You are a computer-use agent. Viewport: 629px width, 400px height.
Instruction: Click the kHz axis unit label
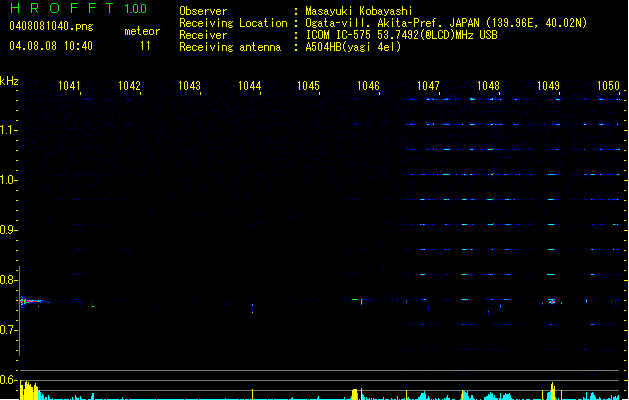[9, 81]
